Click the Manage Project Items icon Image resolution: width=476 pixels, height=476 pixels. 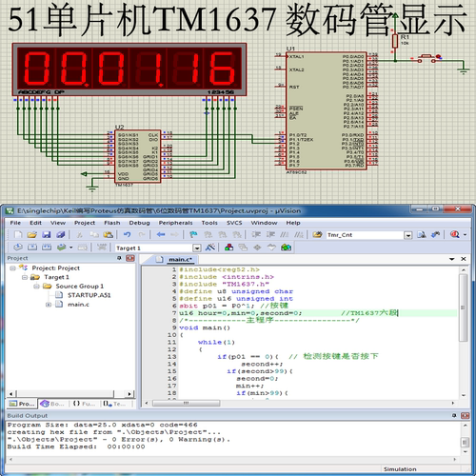[229, 248]
